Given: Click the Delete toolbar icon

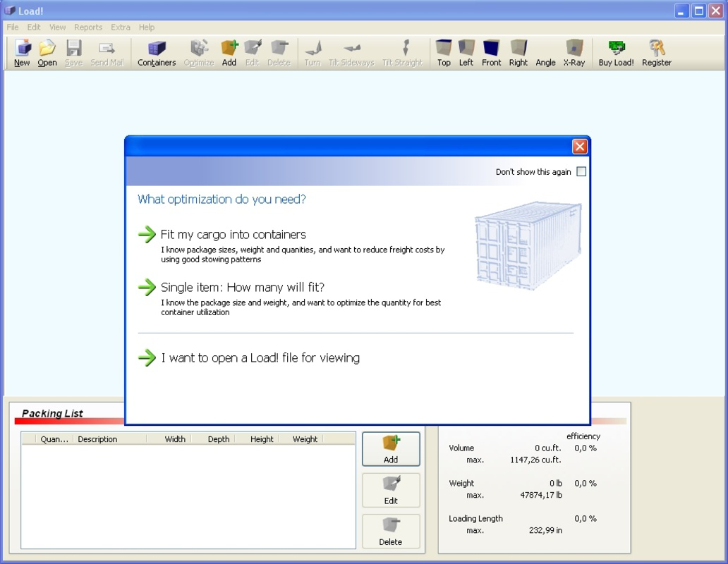Looking at the screenshot, I should 279,53.
